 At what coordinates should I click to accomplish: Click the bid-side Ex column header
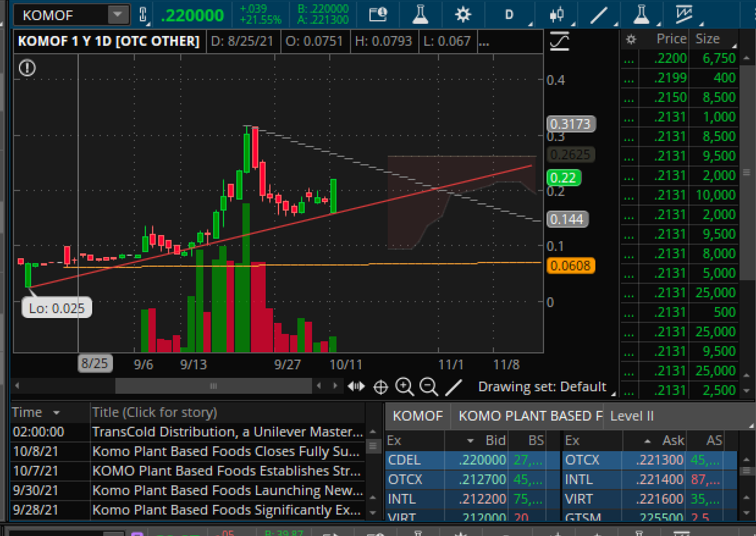pos(394,440)
